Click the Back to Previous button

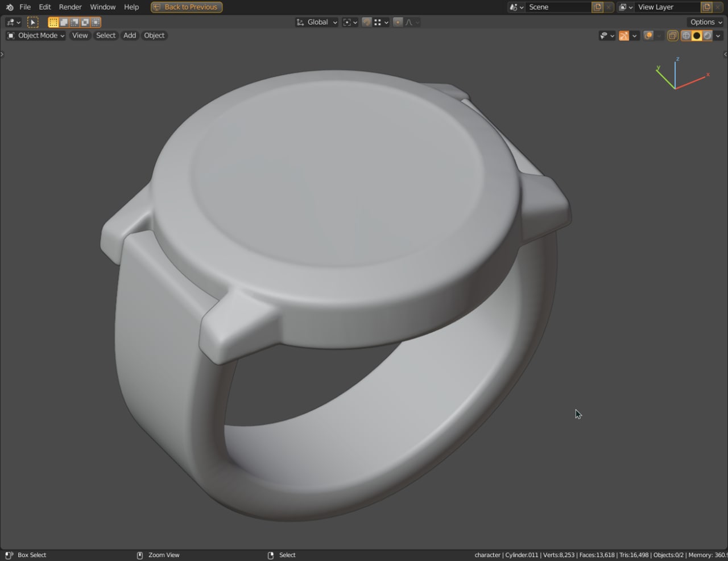click(x=187, y=7)
